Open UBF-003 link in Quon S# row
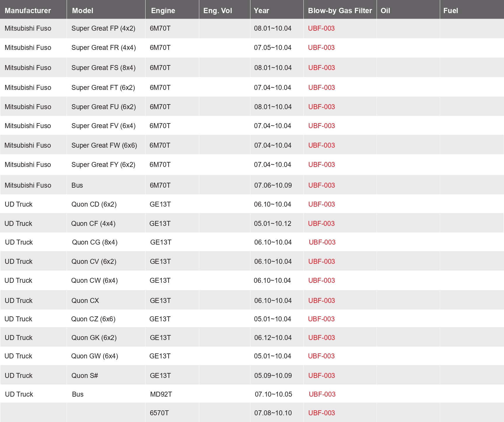 tap(322, 376)
